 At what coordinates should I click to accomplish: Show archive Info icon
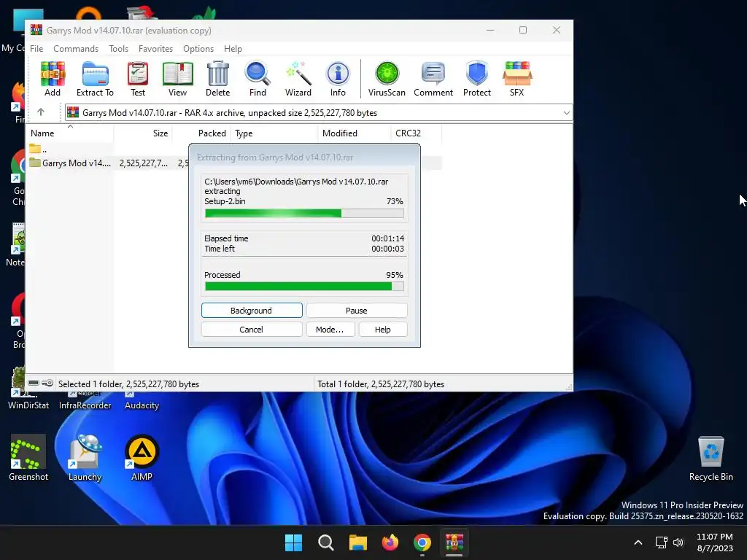338,79
